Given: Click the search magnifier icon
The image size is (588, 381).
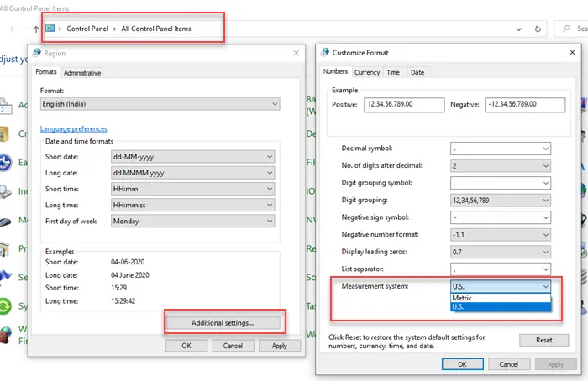Looking at the screenshot, I should click(x=566, y=29).
